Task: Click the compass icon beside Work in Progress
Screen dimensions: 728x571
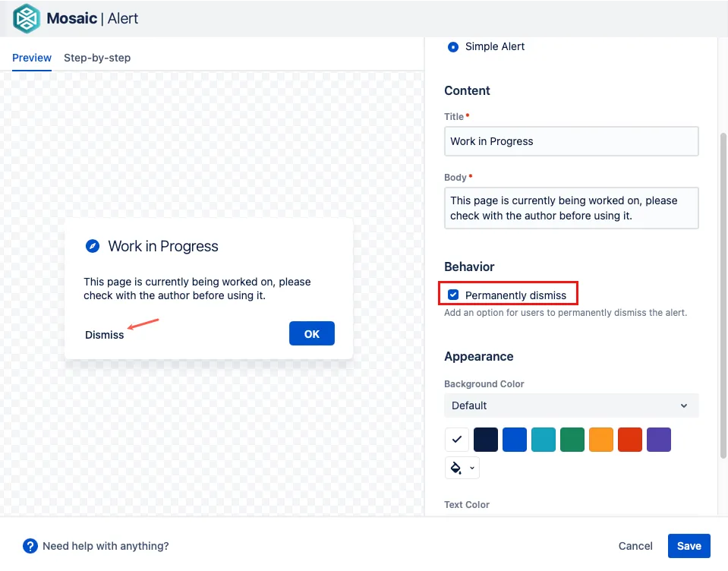Action: (x=93, y=246)
